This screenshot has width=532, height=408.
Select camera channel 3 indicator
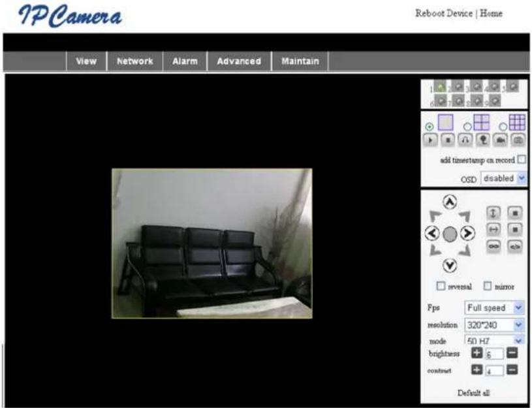pyautogui.click(x=477, y=87)
